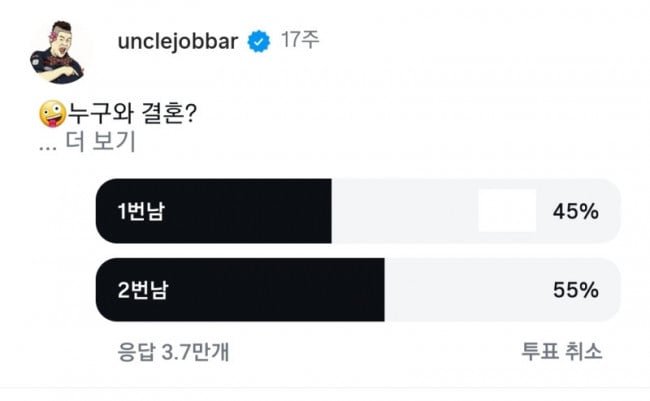Select the 1번남 poll option
Image resolution: width=650 pixels, height=401 pixels.
tap(141, 212)
